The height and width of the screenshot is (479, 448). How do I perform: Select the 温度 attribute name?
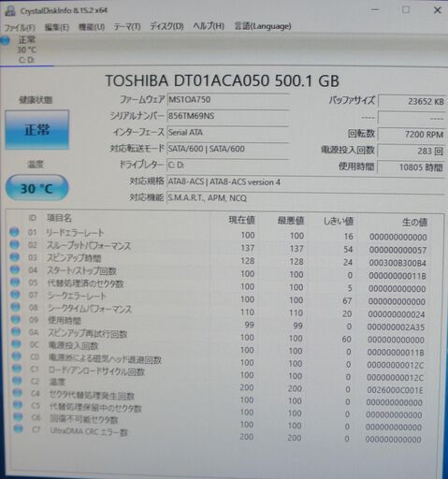pyautogui.click(x=57, y=382)
